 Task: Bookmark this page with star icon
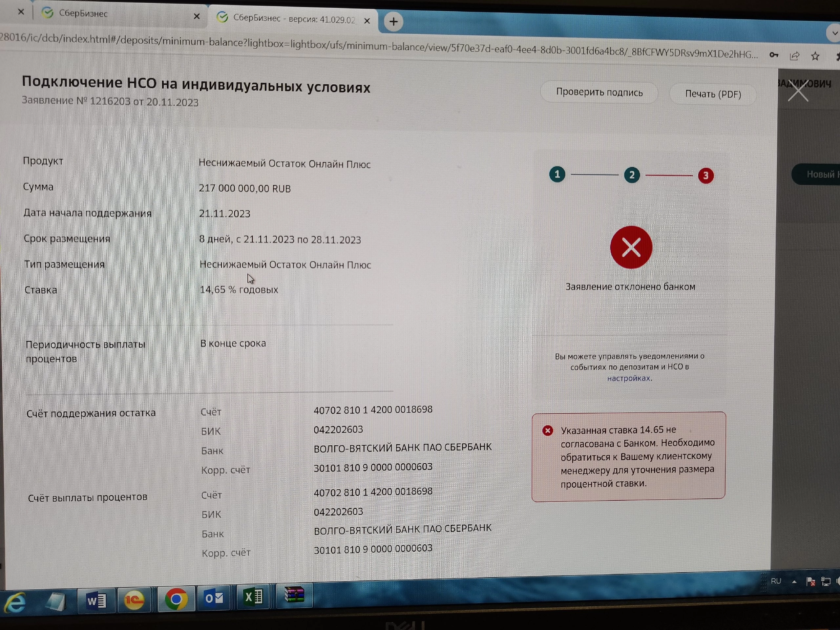point(815,56)
